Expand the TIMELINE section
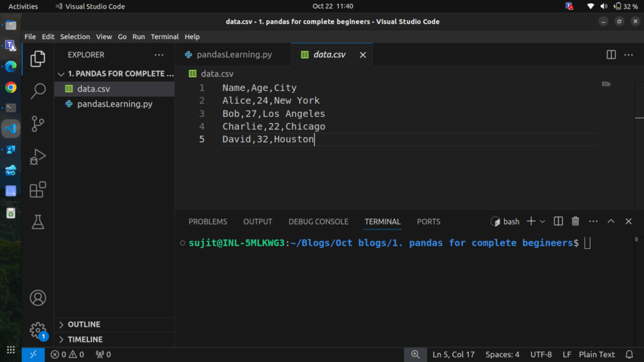This screenshot has width=644, height=362. tap(84, 339)
